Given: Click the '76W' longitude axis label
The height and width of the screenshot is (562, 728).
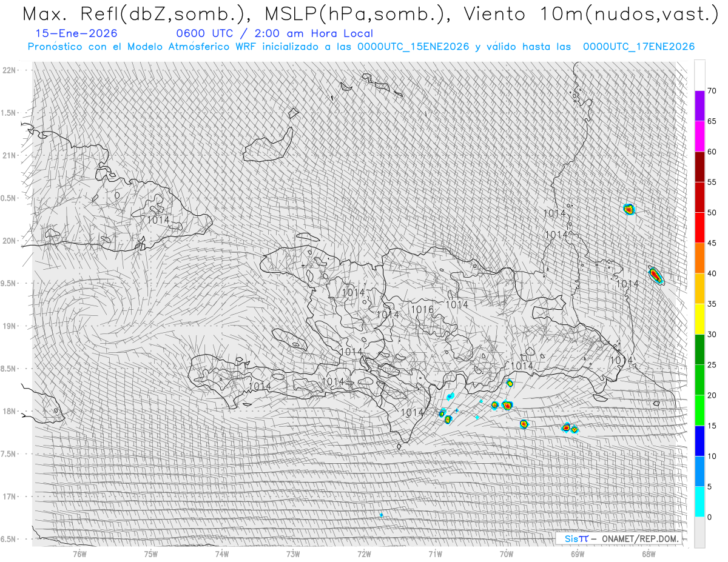Looking at the screenshot, I should 79,554.
